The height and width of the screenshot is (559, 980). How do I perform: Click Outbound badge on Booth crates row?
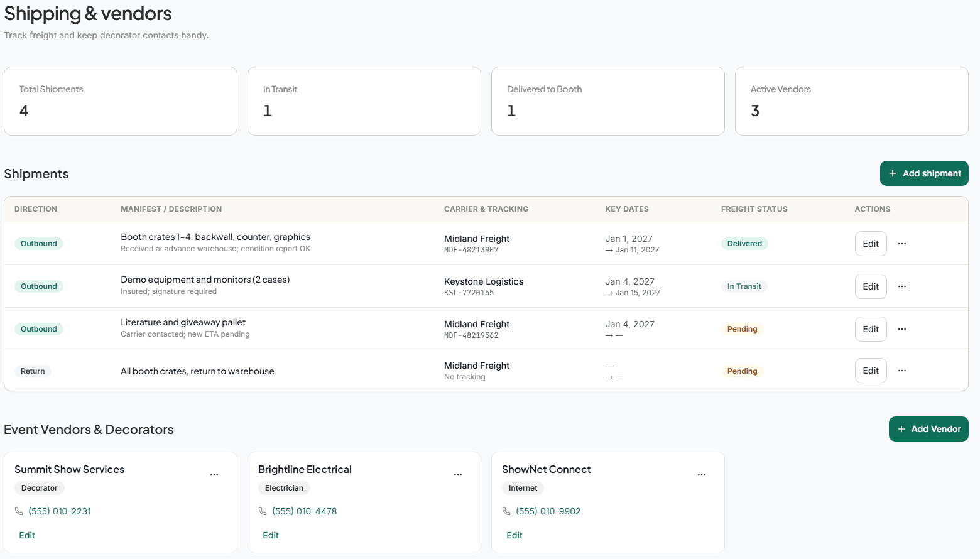coord(39,244)
